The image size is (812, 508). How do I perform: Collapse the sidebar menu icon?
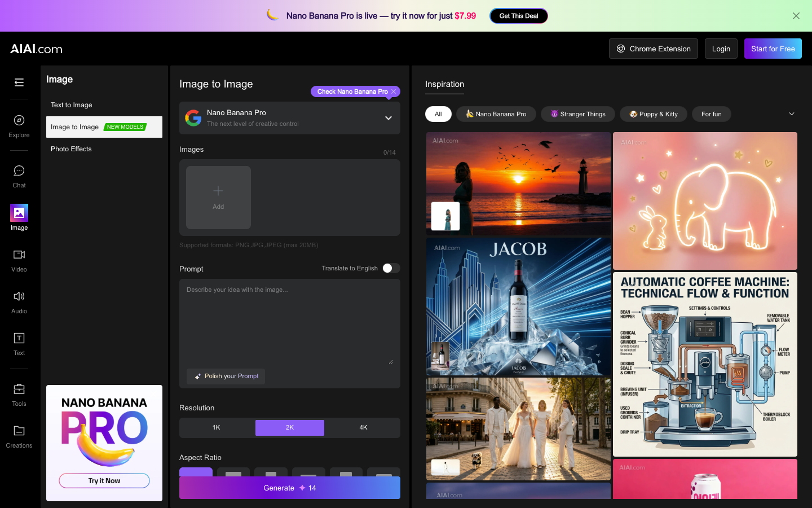(x=19, y=82)
